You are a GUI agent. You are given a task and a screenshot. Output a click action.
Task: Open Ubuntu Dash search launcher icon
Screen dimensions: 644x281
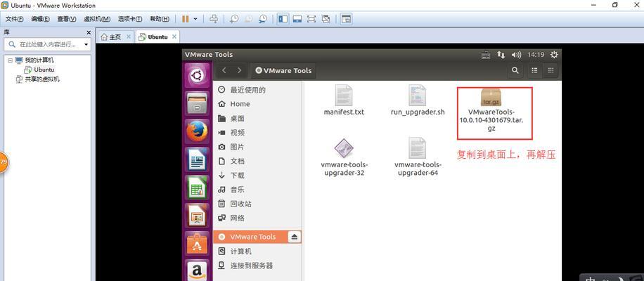tap(198, 75)
